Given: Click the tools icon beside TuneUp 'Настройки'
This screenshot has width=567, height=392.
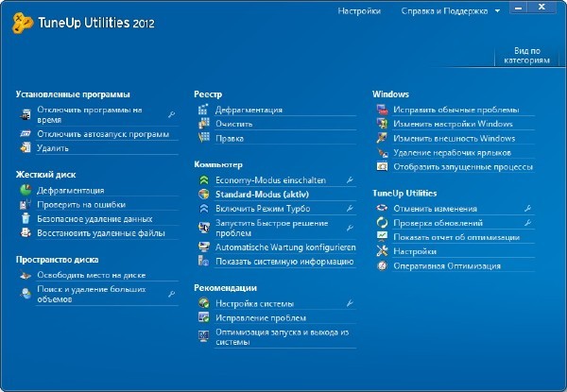Looking at the screenshot, I should 382,250.
